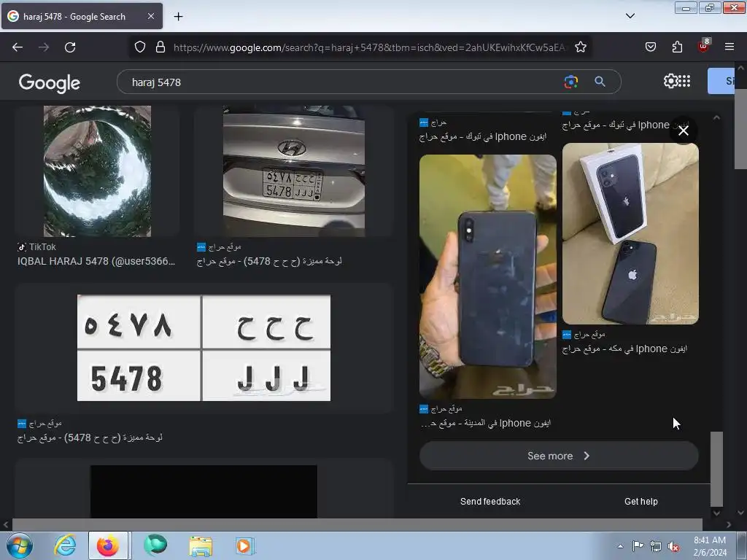Click the blue Sign in button
This screenshot has height=560, width=747.
click(x=721, y=81)
